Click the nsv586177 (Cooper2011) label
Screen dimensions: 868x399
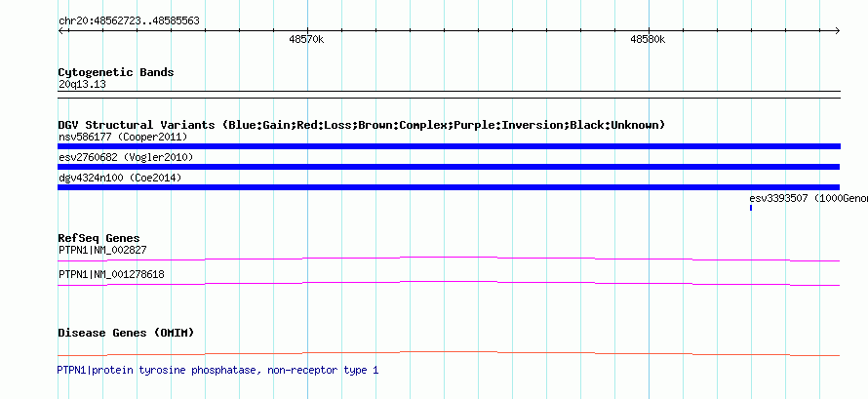(123, 137)
